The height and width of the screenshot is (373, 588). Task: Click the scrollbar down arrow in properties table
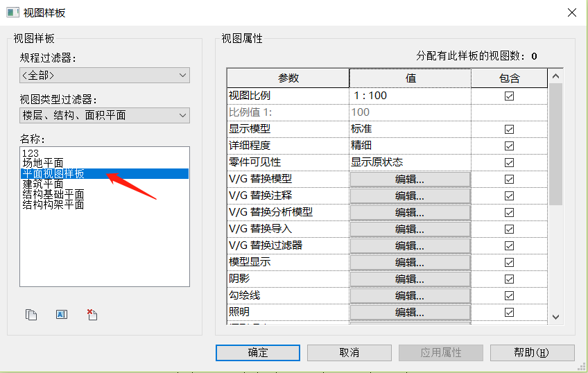[x=555, y=316]
